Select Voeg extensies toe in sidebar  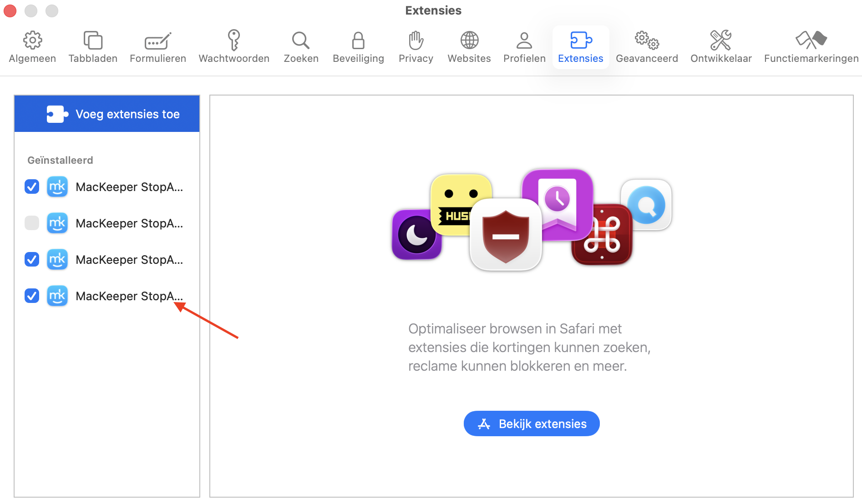[107, 114]
